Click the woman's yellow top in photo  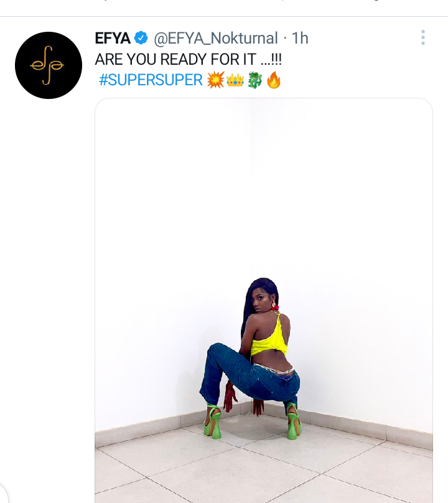click(x=269, y=341)
